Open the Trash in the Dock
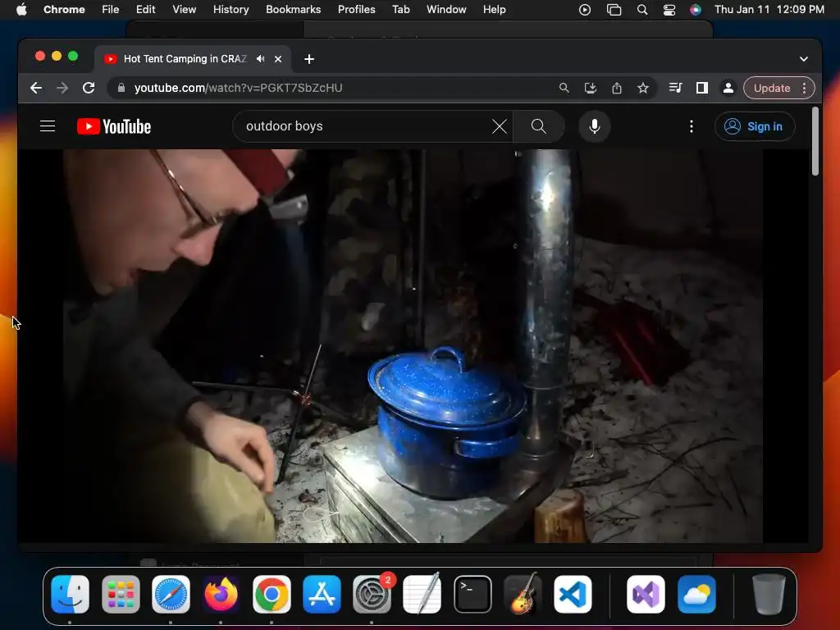This screenshot has width=840, height=630. 769,594
